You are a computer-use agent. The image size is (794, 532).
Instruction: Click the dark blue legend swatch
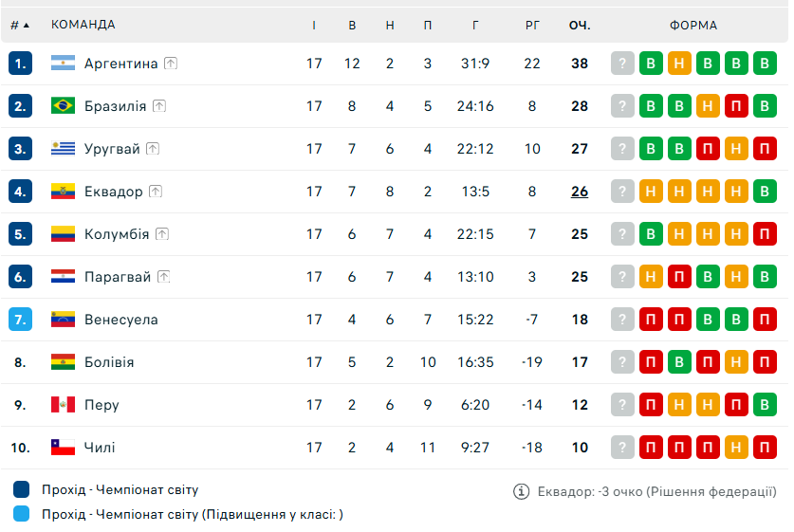tap(22, 490)
